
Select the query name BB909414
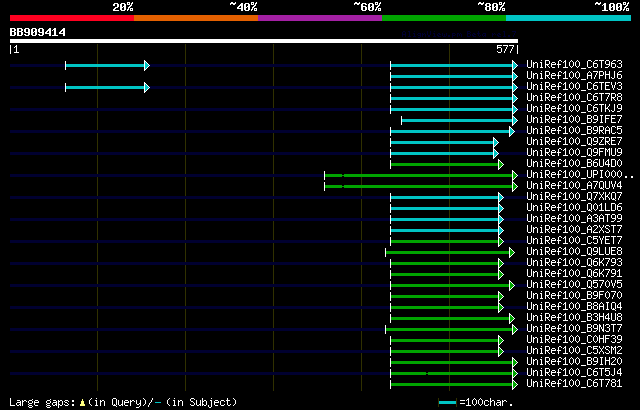(x=38, y=32)
